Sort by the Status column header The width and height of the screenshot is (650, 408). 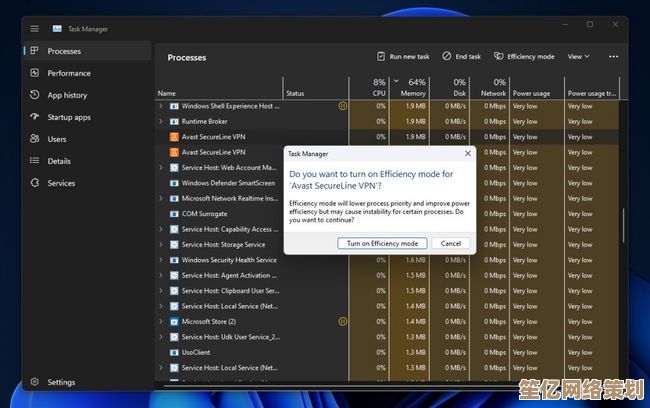click(295, 93)
